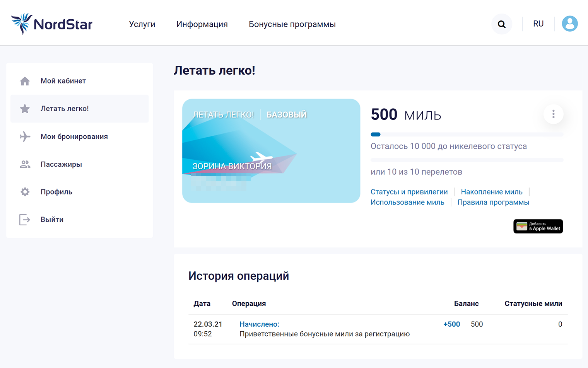Click the ЛЕТАТЬ ЛЕГКО! БАЗОВЫЙ membership card
This screenshot has height=368, width=588.
(x=271, y=151)
